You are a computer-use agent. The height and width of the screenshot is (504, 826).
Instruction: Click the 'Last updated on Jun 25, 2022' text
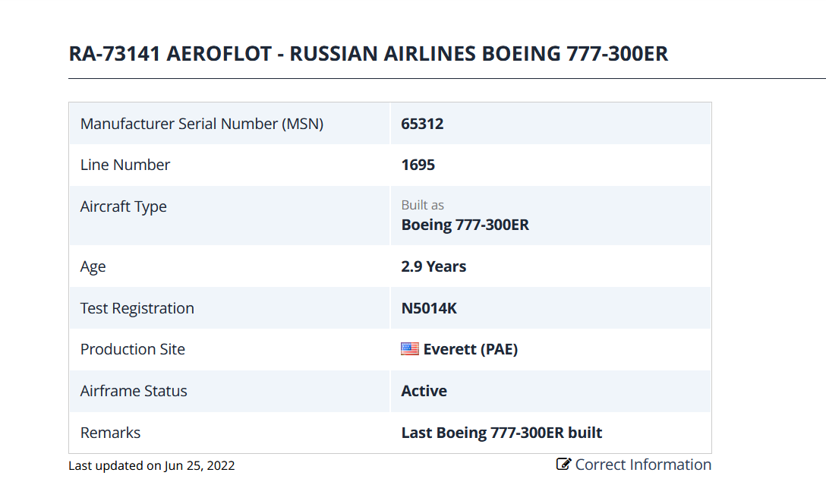[151, 465]
